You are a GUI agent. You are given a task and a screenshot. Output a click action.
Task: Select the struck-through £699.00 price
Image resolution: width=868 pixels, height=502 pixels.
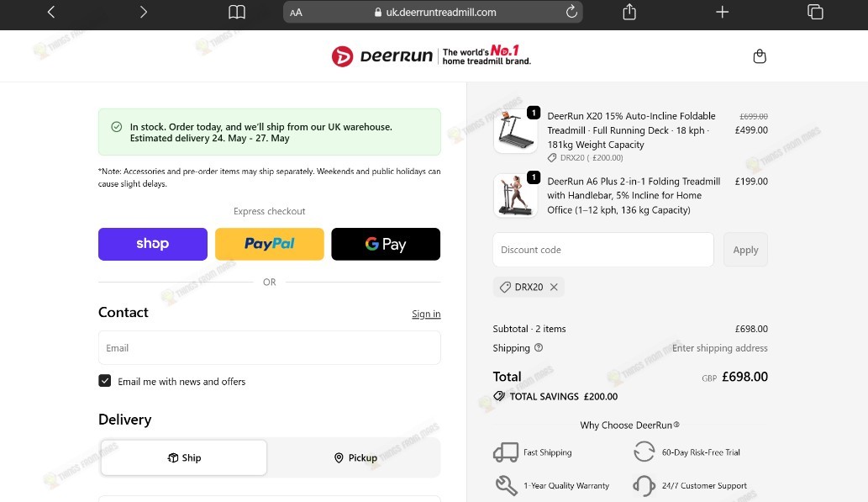click(754, 116)
